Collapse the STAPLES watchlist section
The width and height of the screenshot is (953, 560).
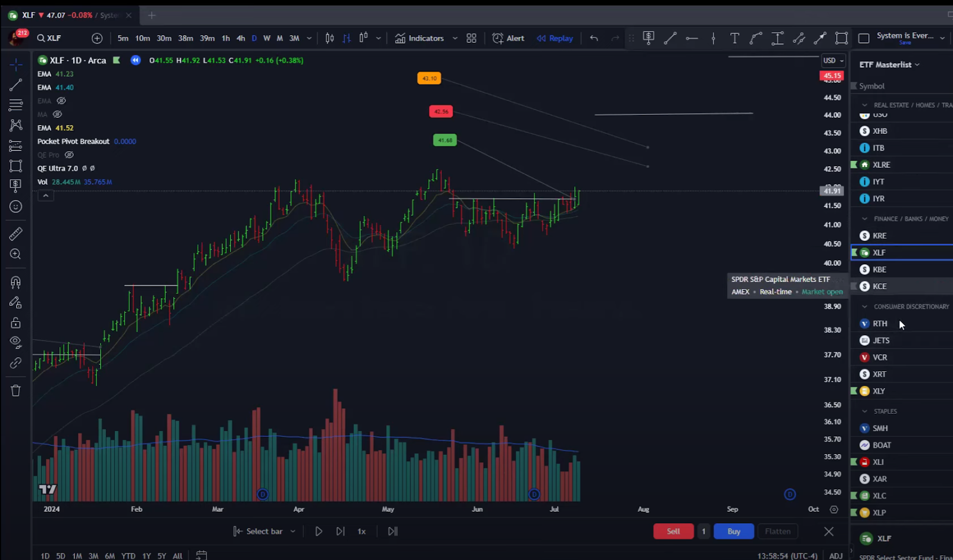pos(865,411)
